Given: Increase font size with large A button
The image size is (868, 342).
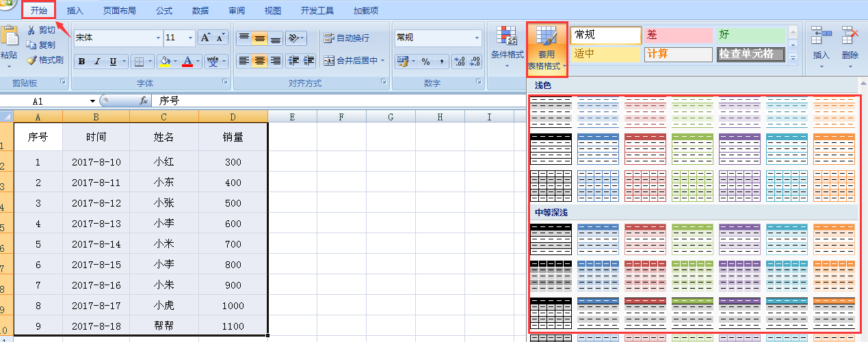Looking at the screenshot, I should 206,38.
